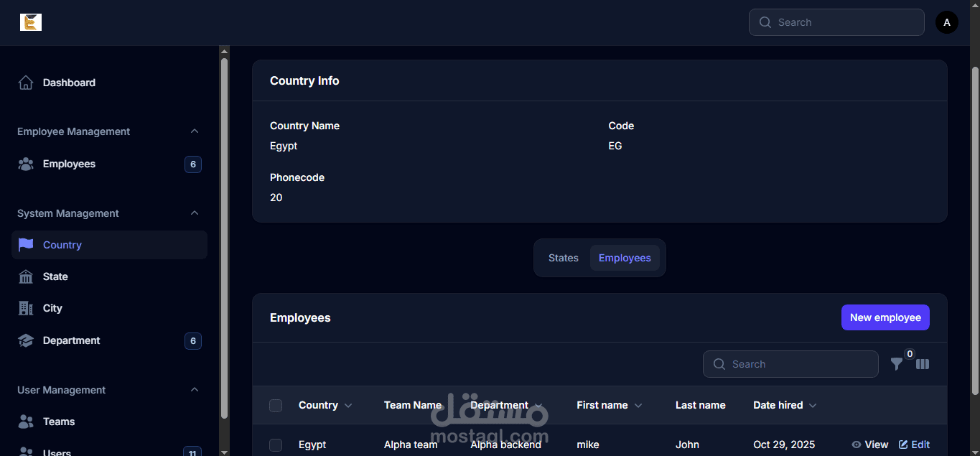Sort by the Country column chevron
The image size is (980, 456).
(348, 406)
